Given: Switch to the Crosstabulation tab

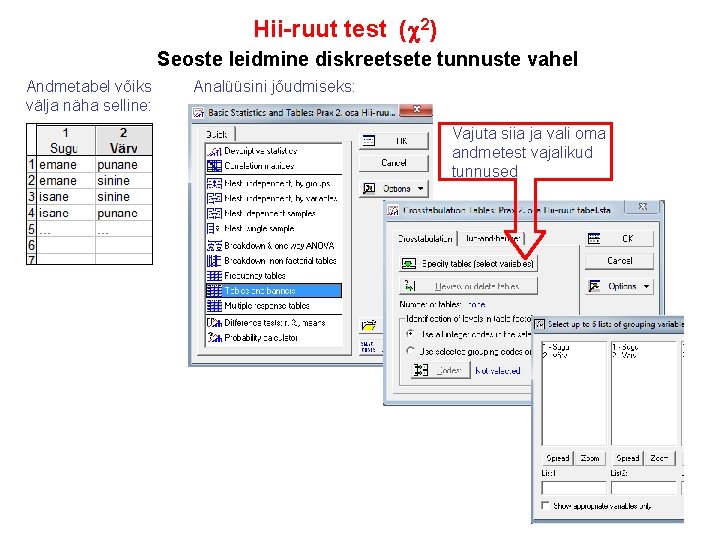Looking at the screenshot, I should tap(425, 238).
